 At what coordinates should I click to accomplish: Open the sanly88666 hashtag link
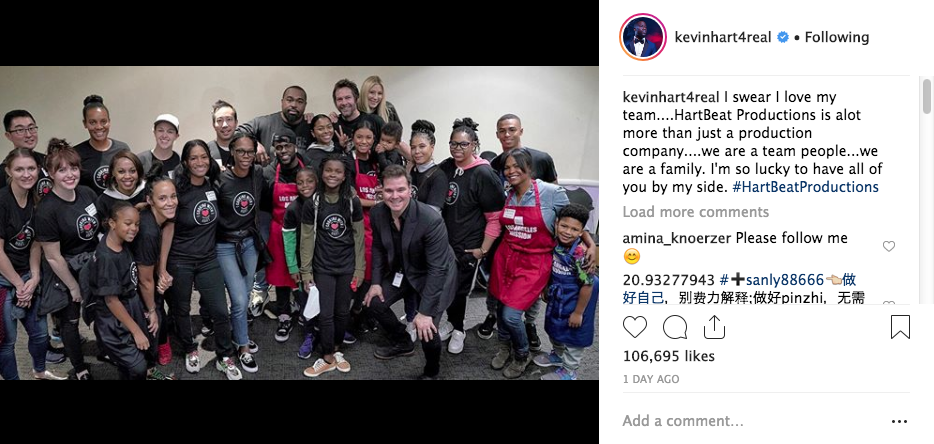[x=771, y=280]
